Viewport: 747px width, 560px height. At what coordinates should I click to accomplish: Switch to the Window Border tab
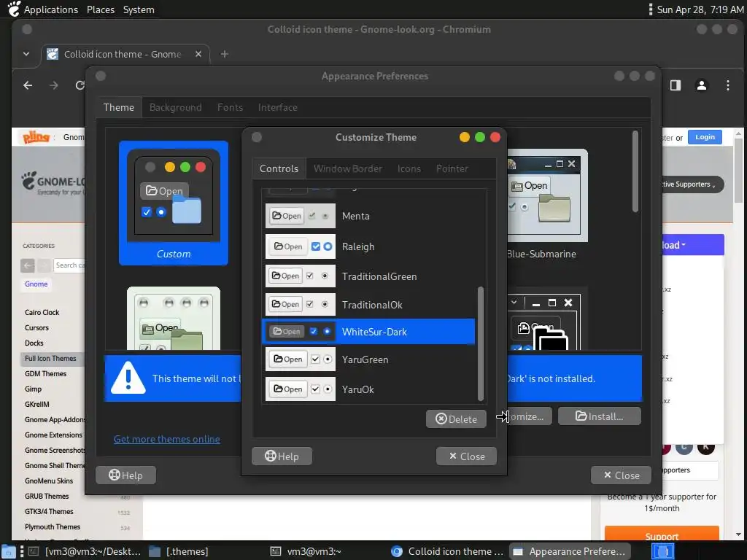[348, 168]
